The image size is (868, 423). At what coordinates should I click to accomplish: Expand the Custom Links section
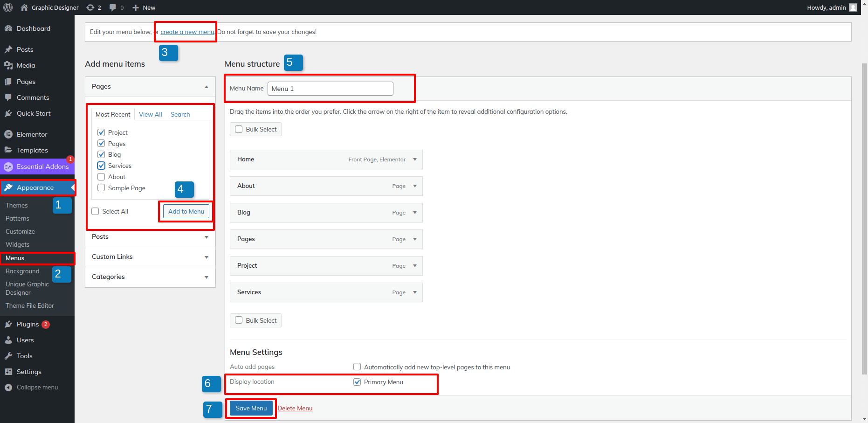pyautogui.click(x=207, y=257)
